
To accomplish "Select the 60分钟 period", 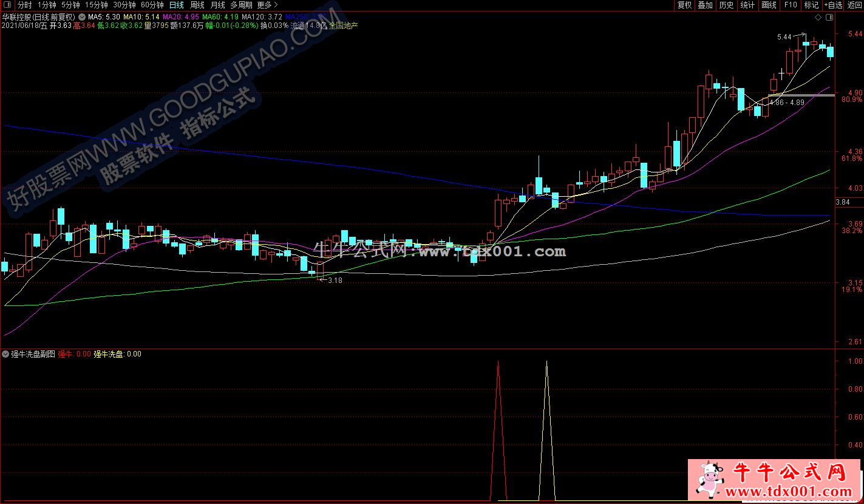I will (152, 5).
